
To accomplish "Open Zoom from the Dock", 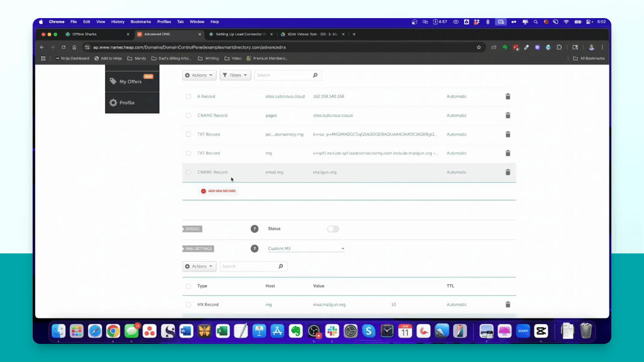I will [x=523, y=331].
